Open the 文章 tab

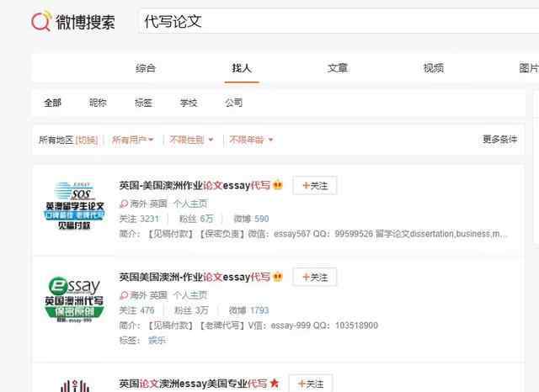click(338, 68)
